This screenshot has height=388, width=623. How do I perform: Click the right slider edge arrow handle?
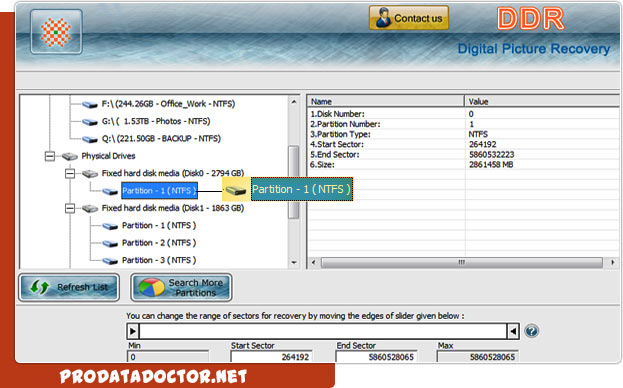tap(513, 331)
